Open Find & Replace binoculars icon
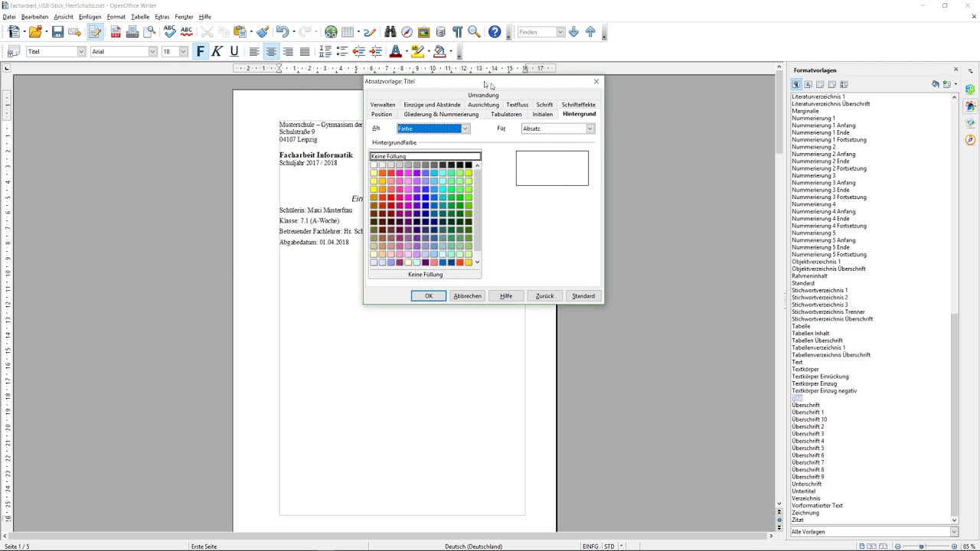Screen dimensions: 980x551 click(390, 32)
